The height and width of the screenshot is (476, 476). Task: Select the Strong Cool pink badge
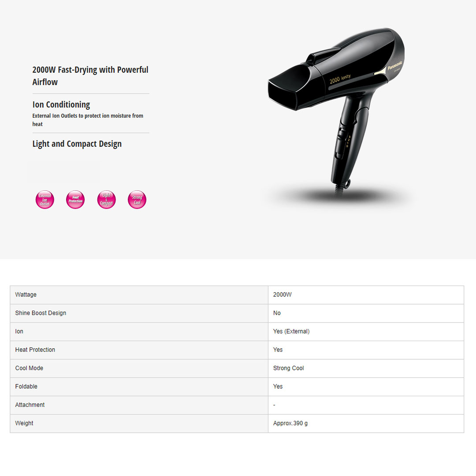point(137,200)
